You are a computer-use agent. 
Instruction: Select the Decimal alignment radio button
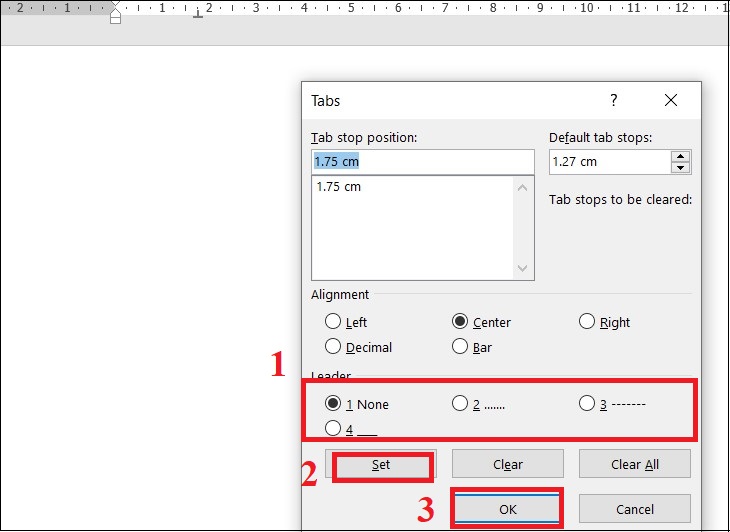coord(332,347)
